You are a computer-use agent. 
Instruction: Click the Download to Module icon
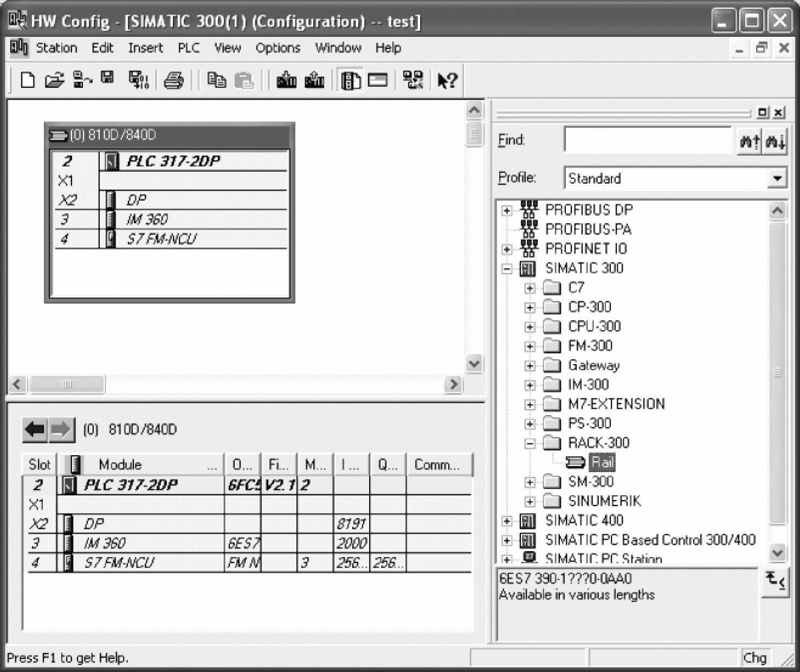pos(286,80)
